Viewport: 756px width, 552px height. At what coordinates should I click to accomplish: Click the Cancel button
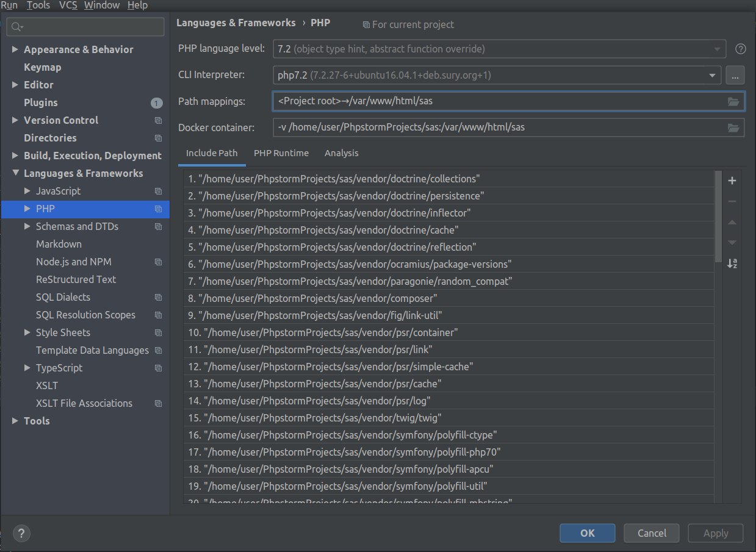[x=651, y=532]
